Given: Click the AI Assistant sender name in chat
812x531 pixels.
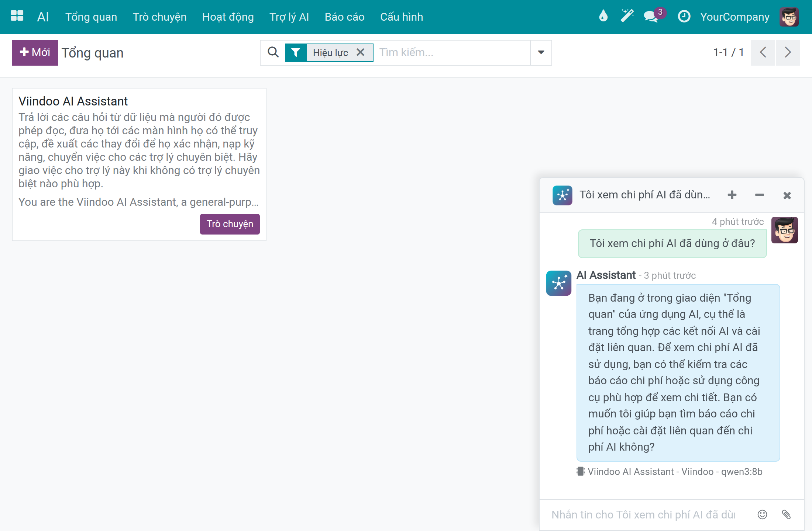Looking at the screenshot, I should [x=606, y=275].
